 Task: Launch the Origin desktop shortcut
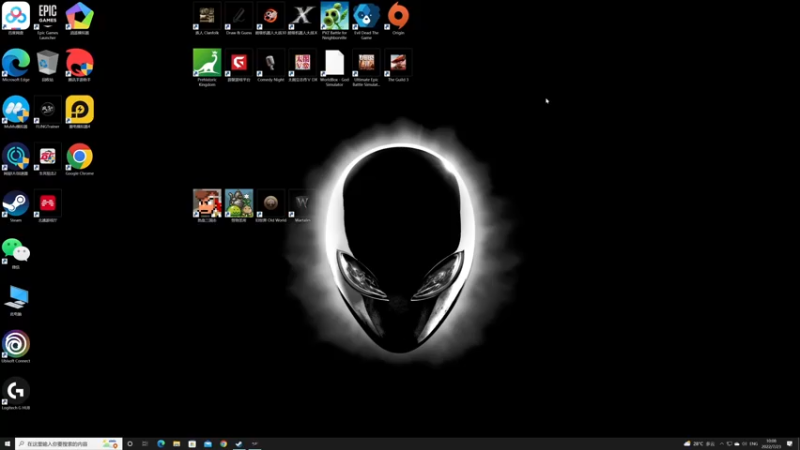pos(398,17)
